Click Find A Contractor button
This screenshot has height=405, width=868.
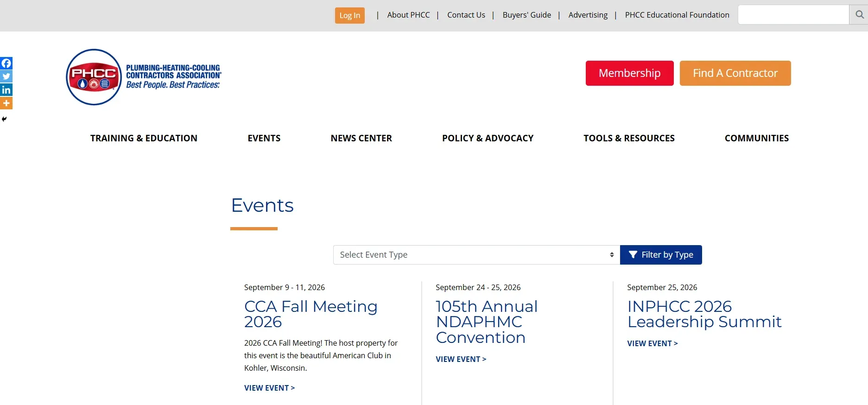(735, 73)
